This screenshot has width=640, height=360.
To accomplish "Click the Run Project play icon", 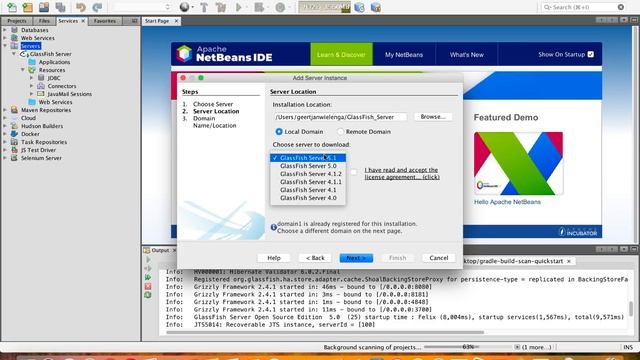I will point(239,7).
